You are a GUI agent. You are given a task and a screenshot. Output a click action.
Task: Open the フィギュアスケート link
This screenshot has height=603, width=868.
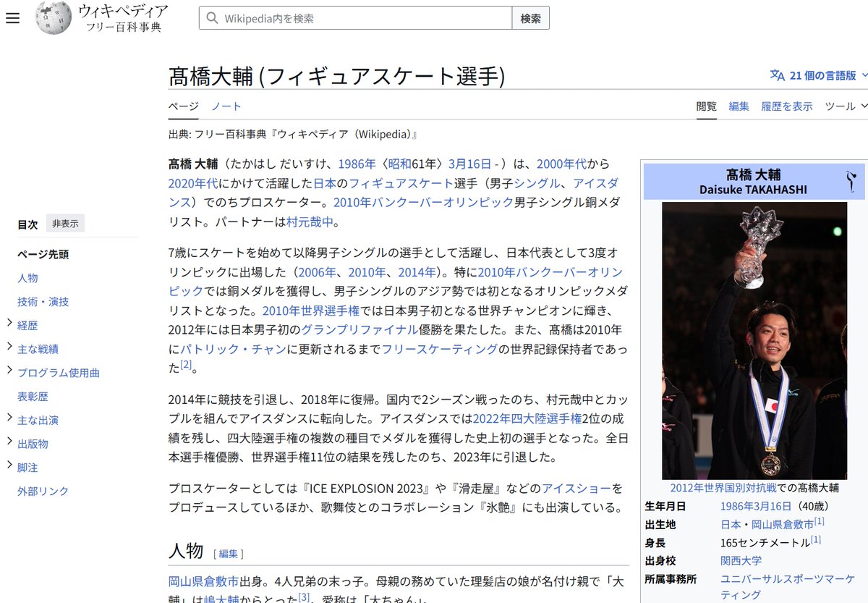401,183
